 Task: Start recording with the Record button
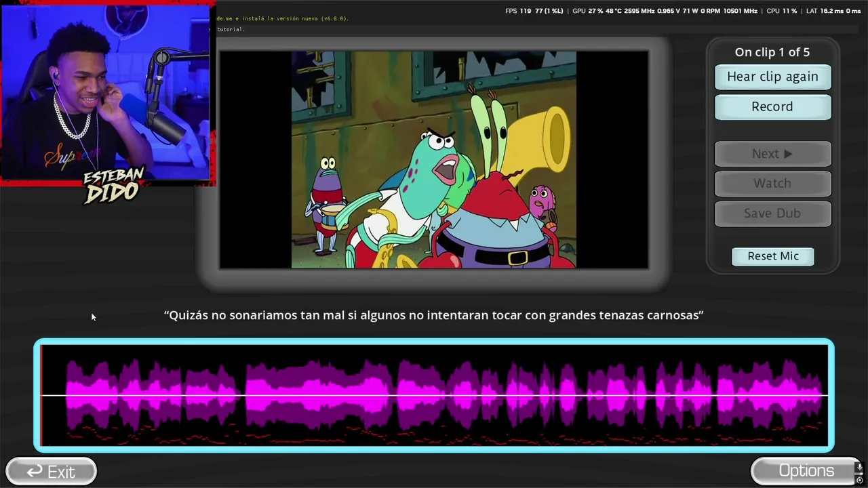click(x=772, y=106)
